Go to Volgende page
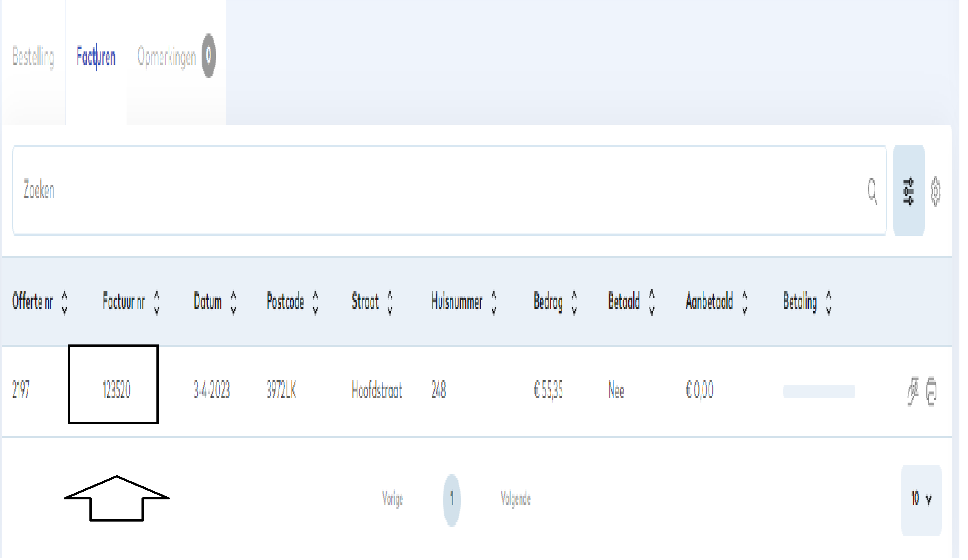Screen dimensions: 968x560 (x=516, y=499)
